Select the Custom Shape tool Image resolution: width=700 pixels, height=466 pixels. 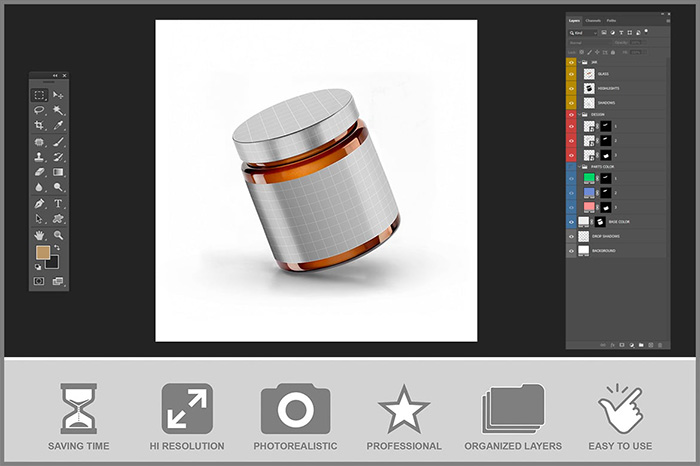coord(58,219)
